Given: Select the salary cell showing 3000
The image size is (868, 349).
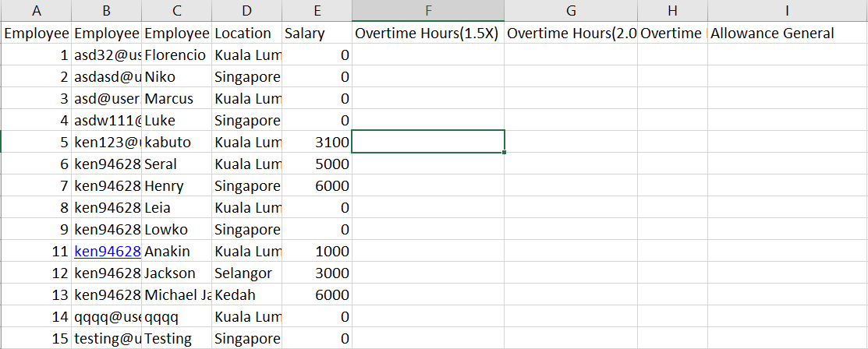Looking at the screenshot, I should pyautogui.click(x=317, y=273).
